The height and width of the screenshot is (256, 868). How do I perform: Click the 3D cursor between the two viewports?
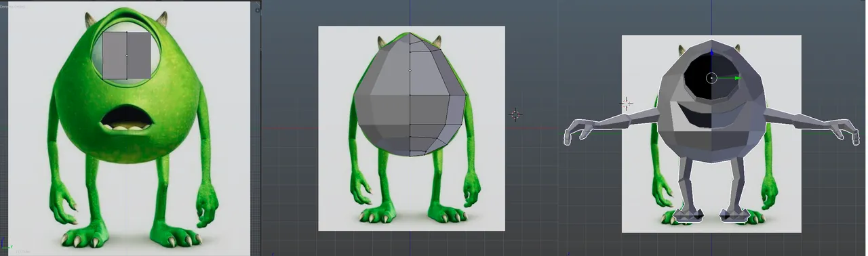pos(515,114)
